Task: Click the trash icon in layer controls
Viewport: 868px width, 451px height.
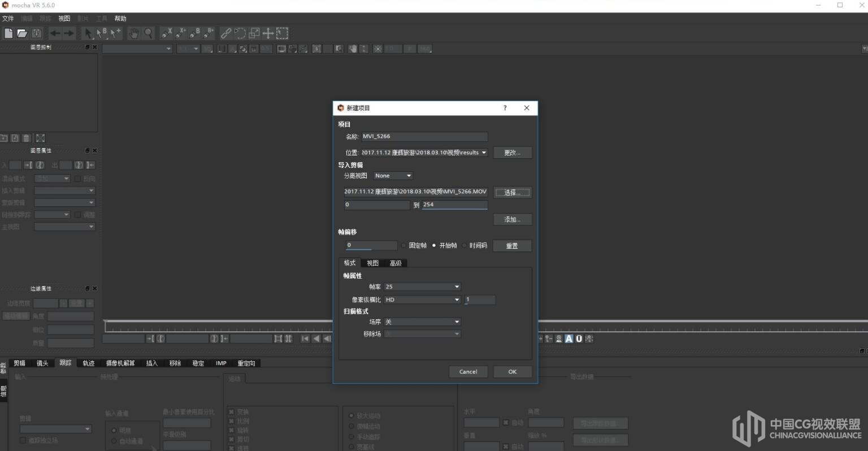Action: (26, 138)
